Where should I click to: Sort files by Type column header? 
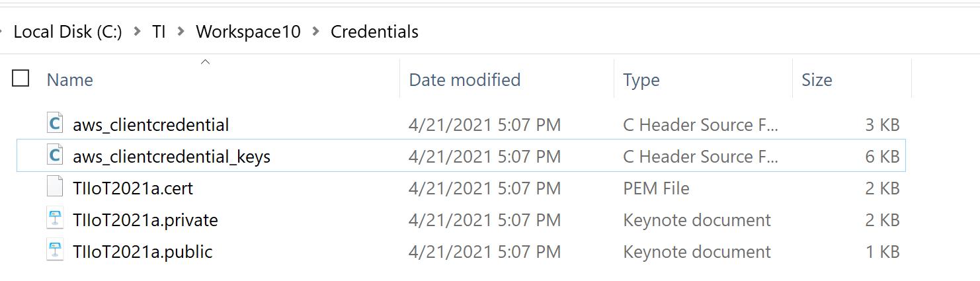(641, 80)
